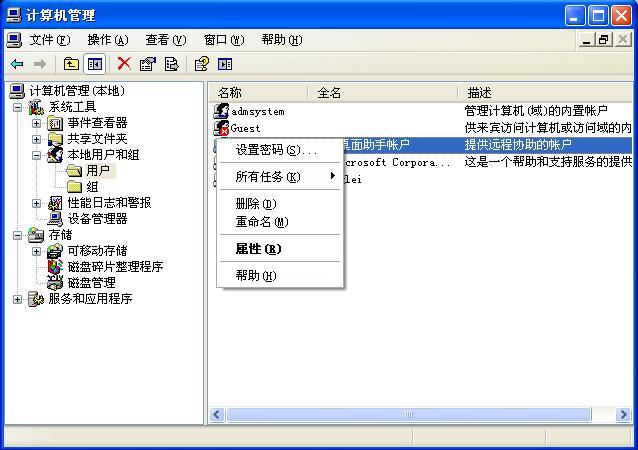
Task: Expand the 服务和应用程序 tree node
Action: tap(18, 299)
